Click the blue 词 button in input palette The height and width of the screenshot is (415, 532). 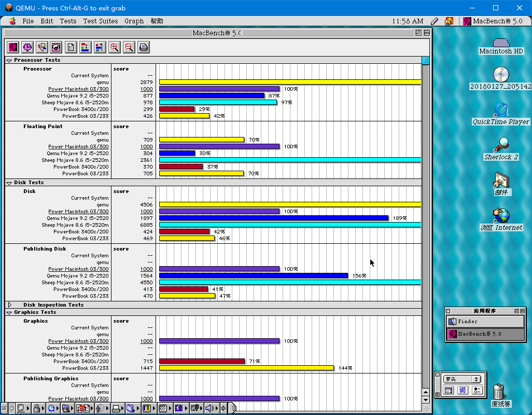coord(463,390)
